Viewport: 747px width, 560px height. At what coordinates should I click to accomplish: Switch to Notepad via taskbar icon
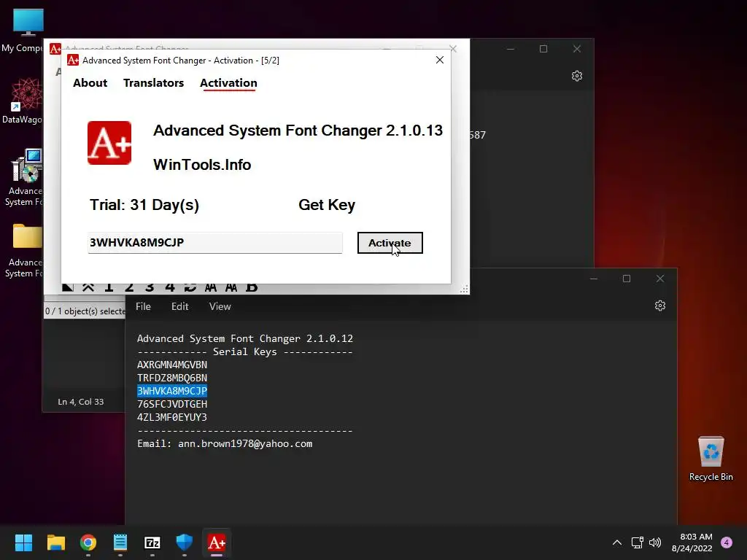[120, 542]
